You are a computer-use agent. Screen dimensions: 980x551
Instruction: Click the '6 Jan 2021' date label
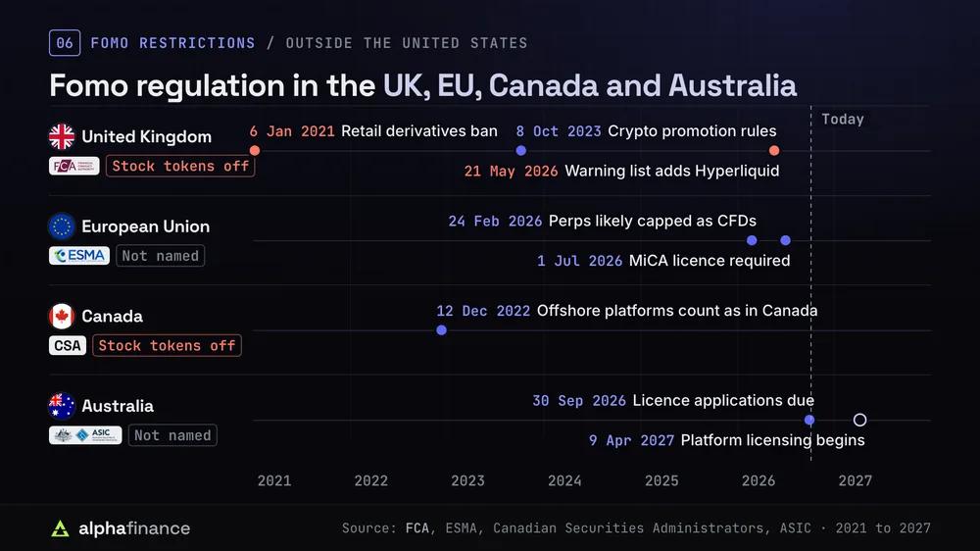[x=292, y=131]
